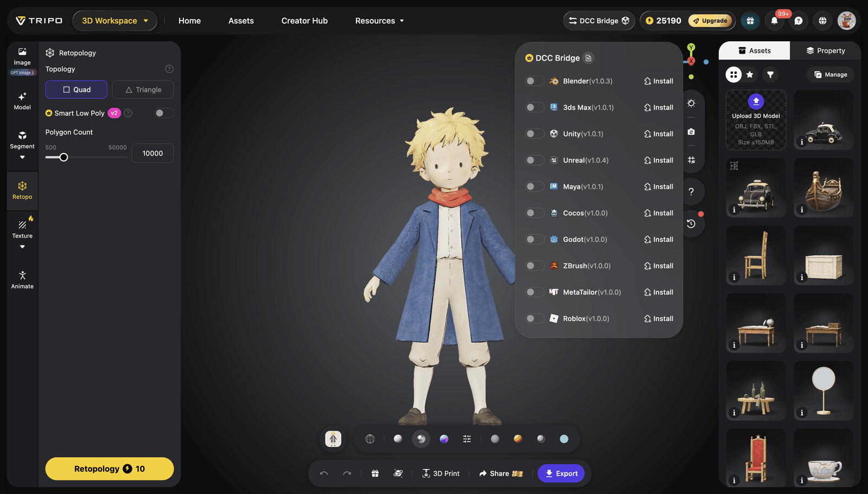Switch on the Cocos bridge toggle

coord(535,213)
